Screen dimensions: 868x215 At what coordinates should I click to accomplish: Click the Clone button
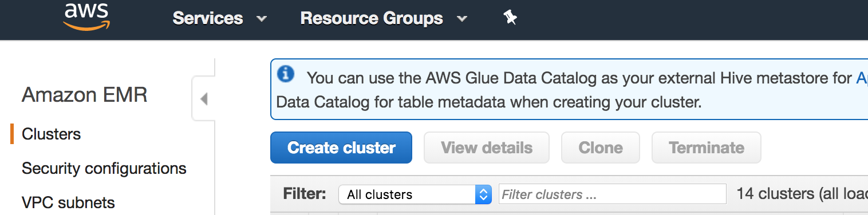click(601, 148)
